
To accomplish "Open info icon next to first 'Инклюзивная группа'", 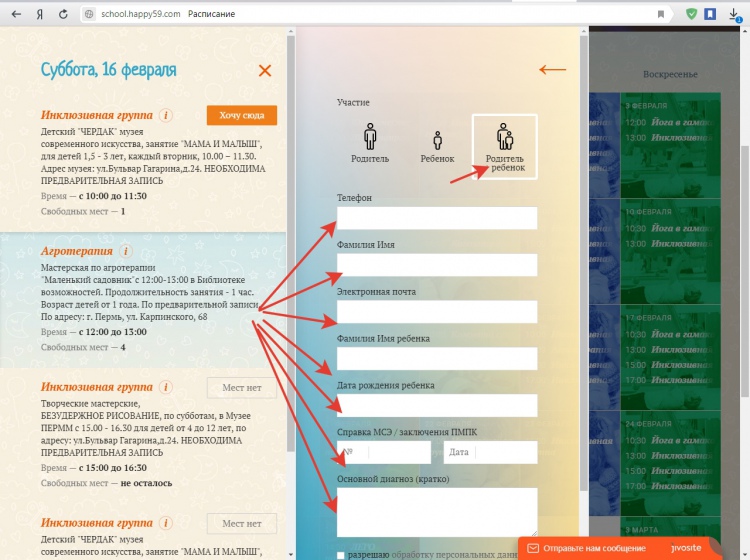I will [x=166, y=115].
